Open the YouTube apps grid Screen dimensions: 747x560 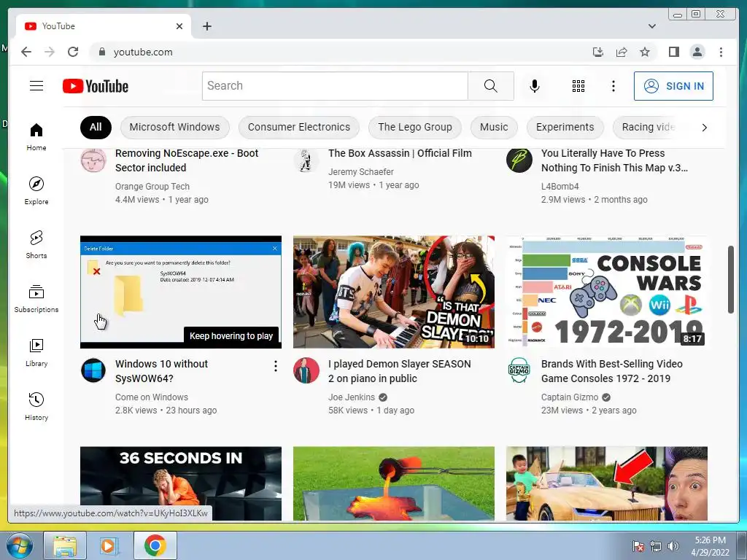click(x=578, y=86)
